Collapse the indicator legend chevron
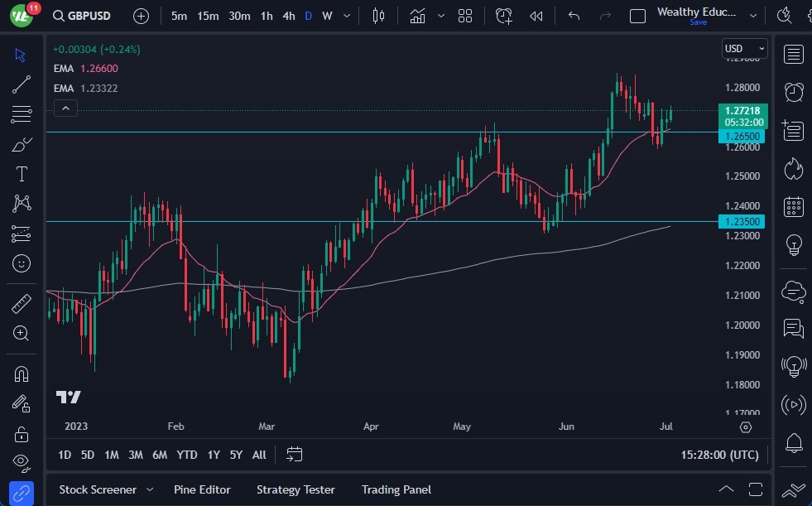The height and width of the screenshot is (506, 812). 65,108
